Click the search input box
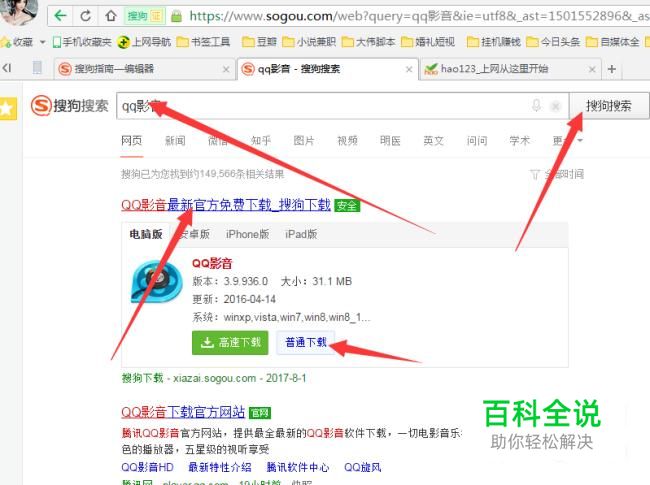The image size is (650, 485). tap(342, 106)
